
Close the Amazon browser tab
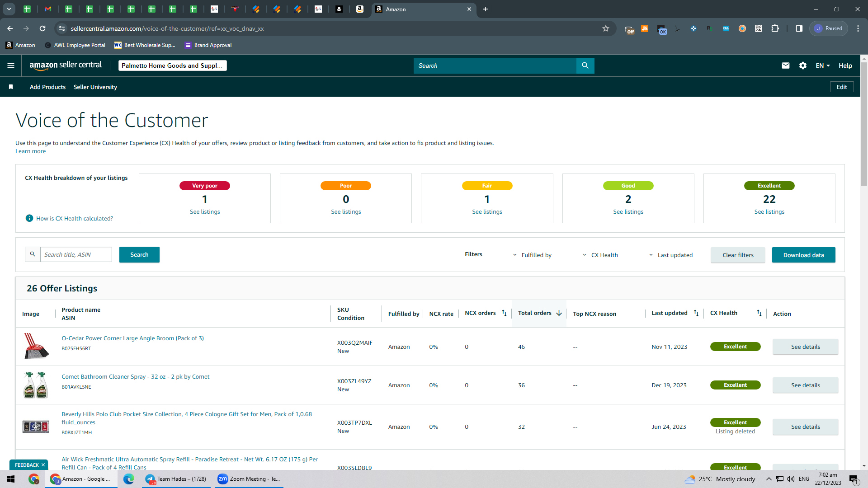469,9
